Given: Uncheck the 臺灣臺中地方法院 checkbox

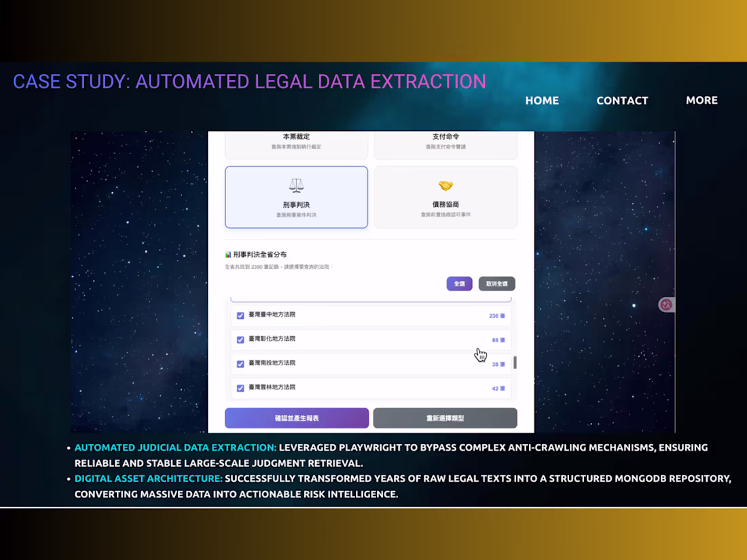Looking at the screenshot, I should tap(240, 316).
